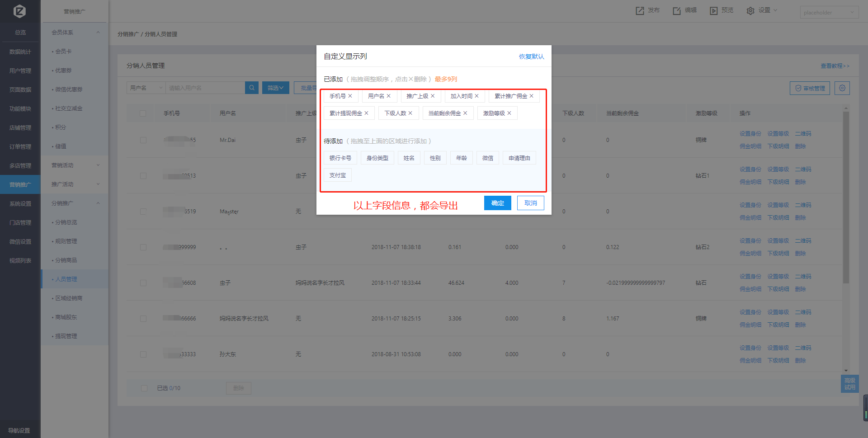Screen dimensions: 868x438
Task: Click the 发布 publish icon
Action: pyautogui.click(x=640, y=11)
